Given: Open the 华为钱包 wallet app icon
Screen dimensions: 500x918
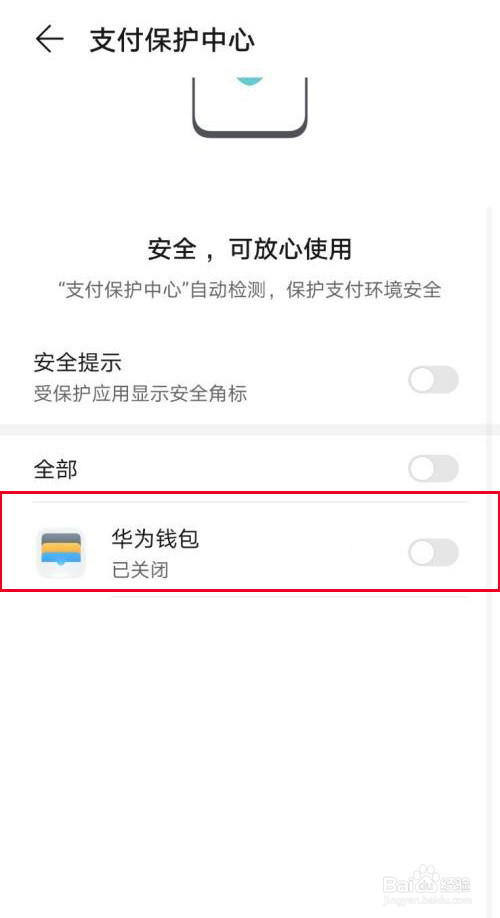Looking at the screenshot, I should click(61, 553).
